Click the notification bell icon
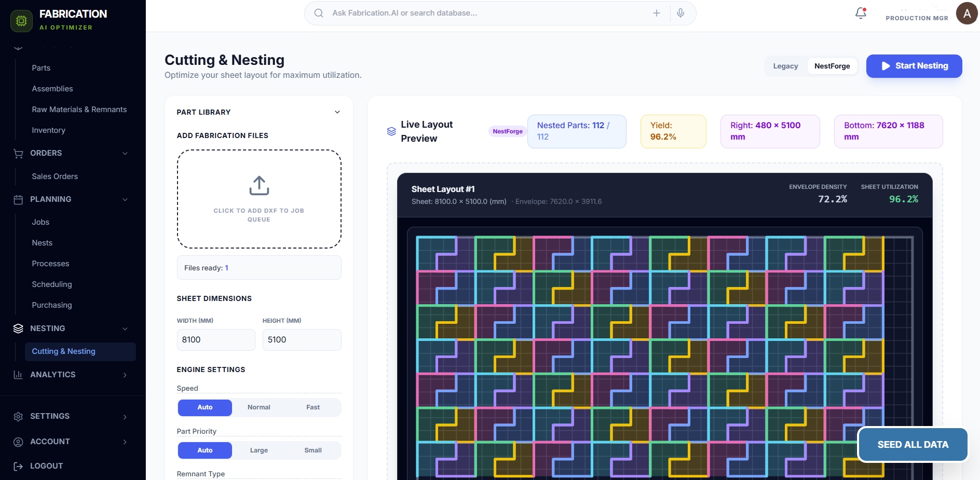Viewport: 980px width, 480px height. point(860,13)
